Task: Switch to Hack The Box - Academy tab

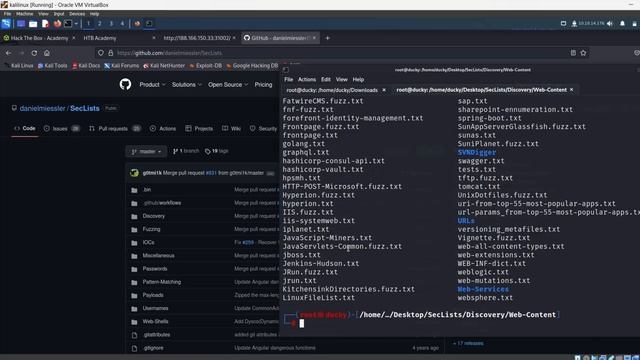Action: [x=39, y=38]
